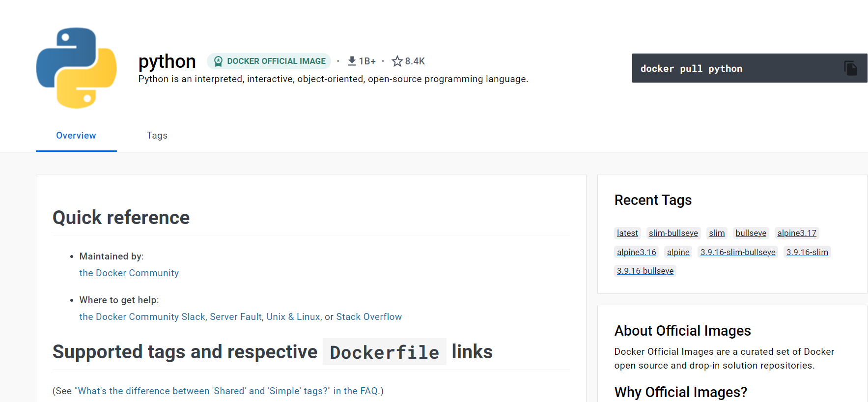Open the 3.9.16-bullseye tag

point(645,271)
